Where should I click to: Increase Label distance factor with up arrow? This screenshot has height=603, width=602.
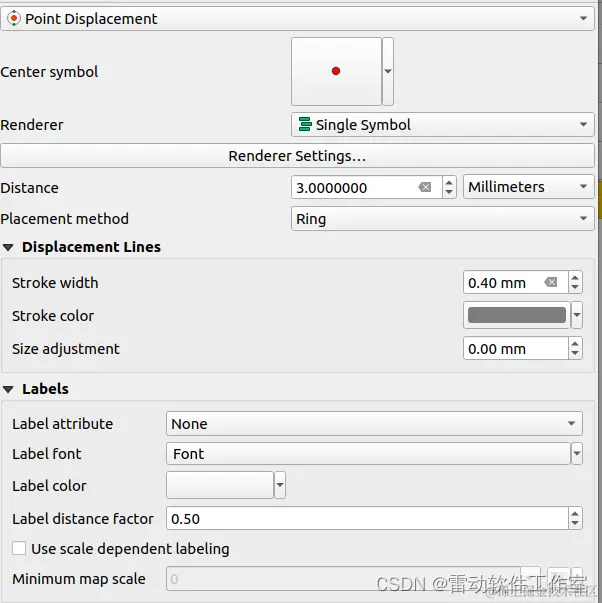(x=575, y=513)
